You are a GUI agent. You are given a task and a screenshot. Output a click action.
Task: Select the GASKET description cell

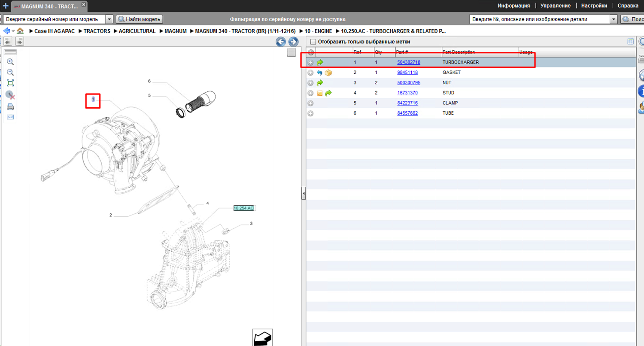(452, 73)
